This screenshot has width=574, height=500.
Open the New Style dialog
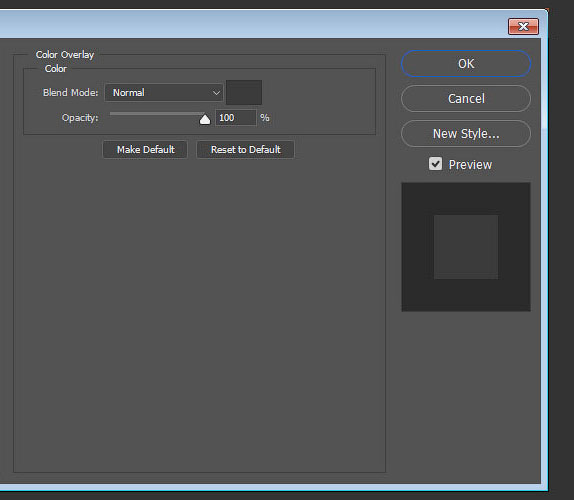tap(466, 134)
